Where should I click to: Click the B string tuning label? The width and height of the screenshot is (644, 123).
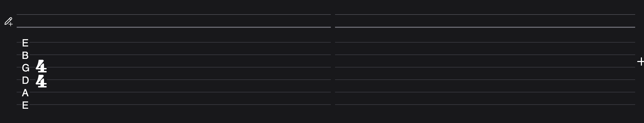(x=25, y=55)
